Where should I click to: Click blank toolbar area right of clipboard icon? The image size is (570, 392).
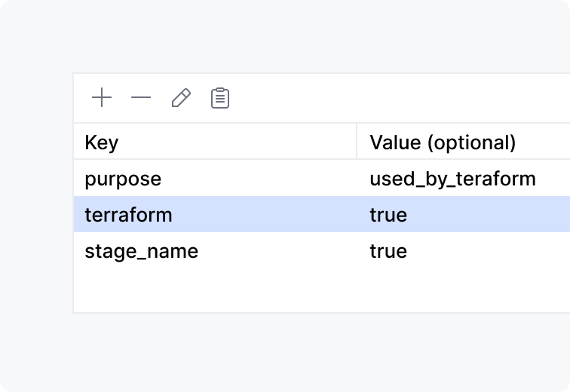tap(377, 98)
